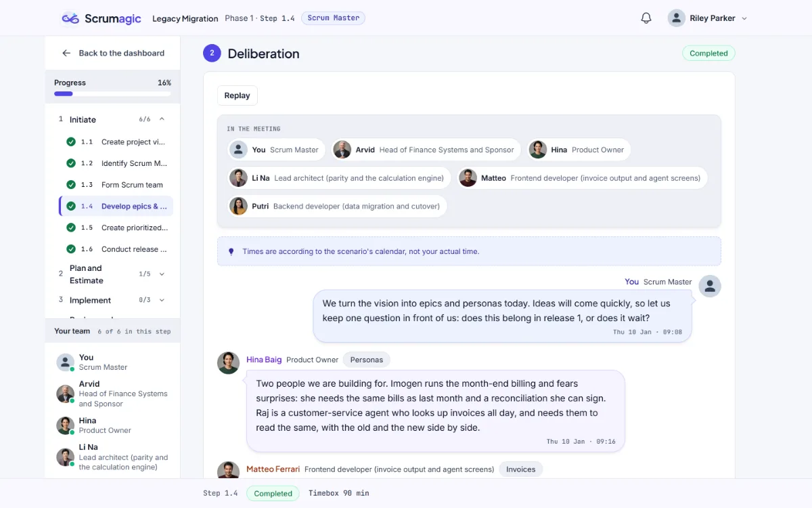Viewport: 812px width, 508px height.
Task: Click the Progress bar in the sidebar
Action: coord(112,94)
